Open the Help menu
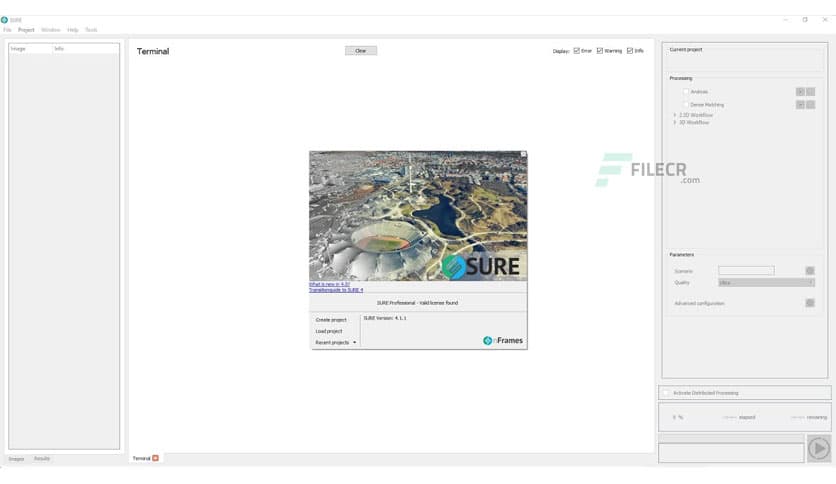 pyautogui.click(x=73, y=30)
